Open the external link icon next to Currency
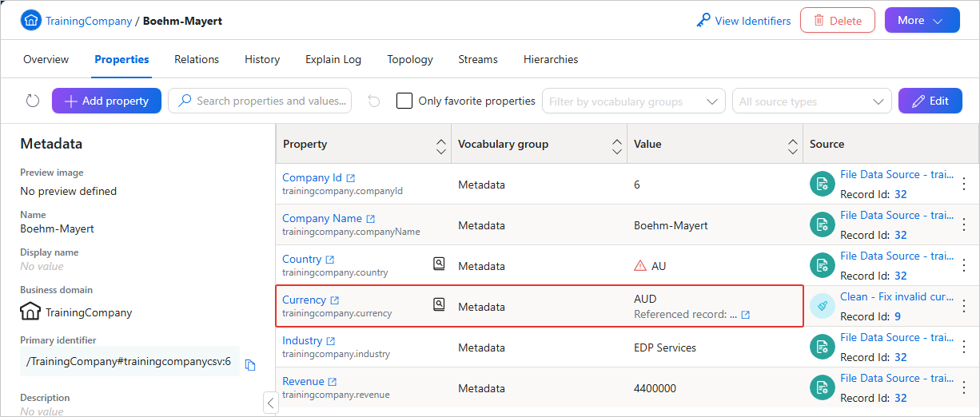The width and height of the screenshot is (980, 417). [x=335, y=300]
